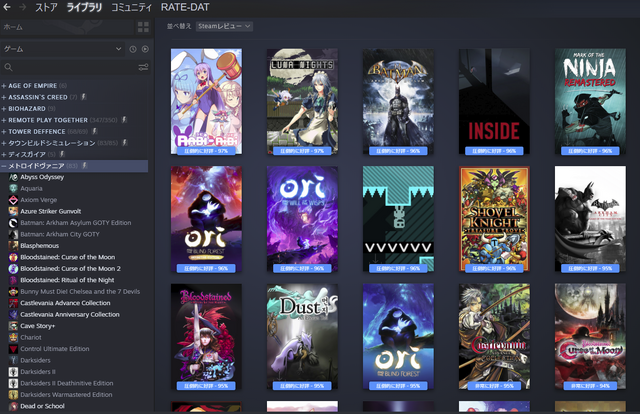Click the back navigation arrow
This screenshot has width=640, height=414.
(7, 8)
